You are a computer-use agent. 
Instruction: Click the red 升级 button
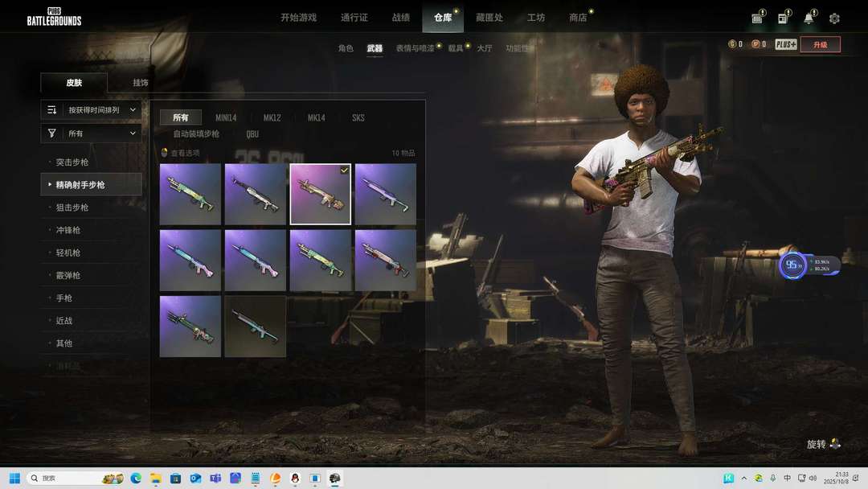820,44
